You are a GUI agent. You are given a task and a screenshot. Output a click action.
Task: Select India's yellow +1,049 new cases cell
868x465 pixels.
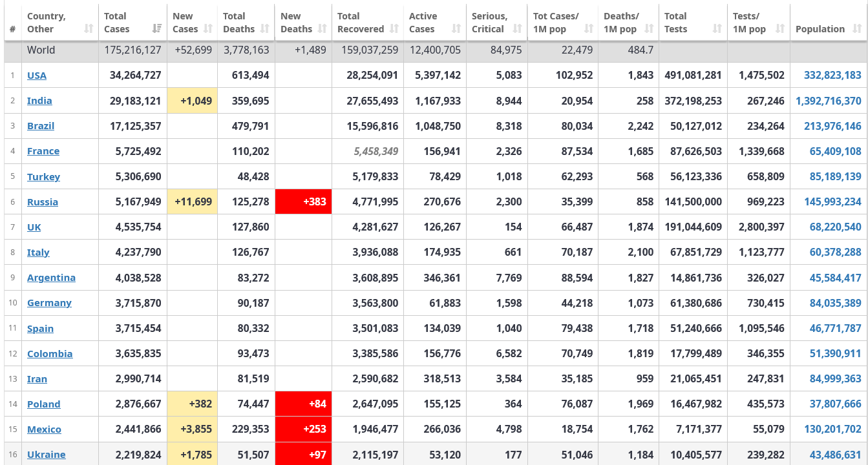[x=192, y=101]
